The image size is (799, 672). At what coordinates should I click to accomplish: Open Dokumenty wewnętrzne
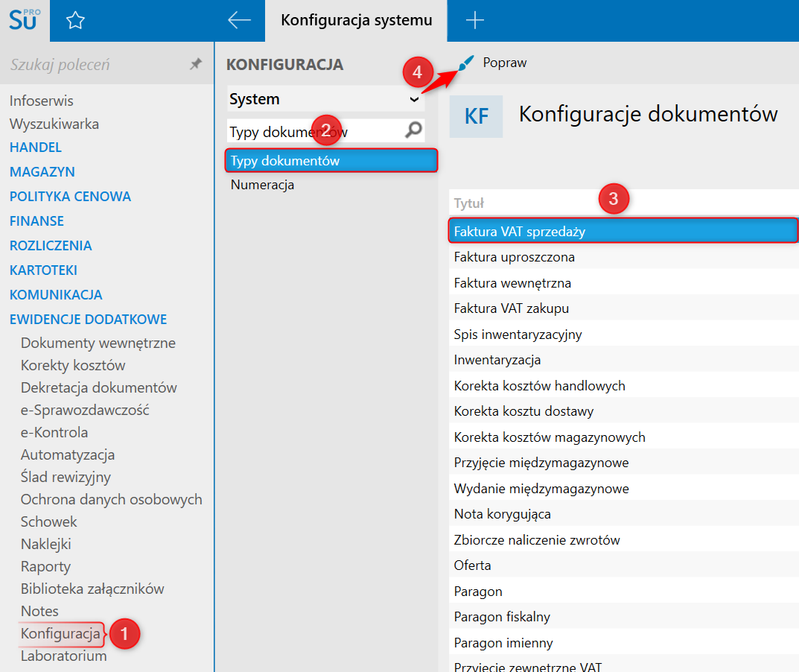[98, 343]
